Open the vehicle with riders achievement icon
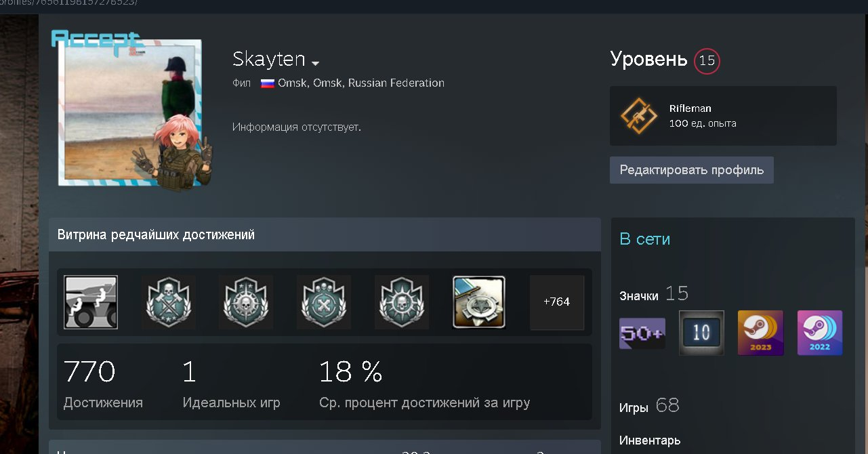868x454 pixels. (91, 302)
